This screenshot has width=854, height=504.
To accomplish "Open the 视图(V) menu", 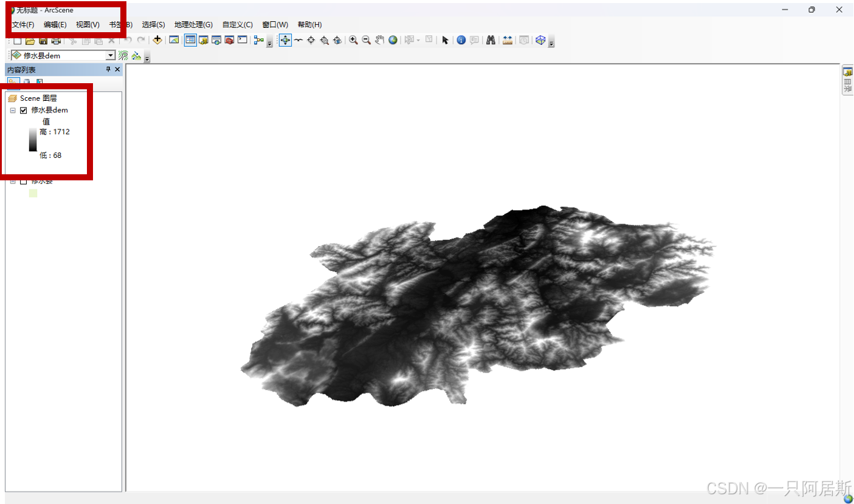I will [88, 25].
